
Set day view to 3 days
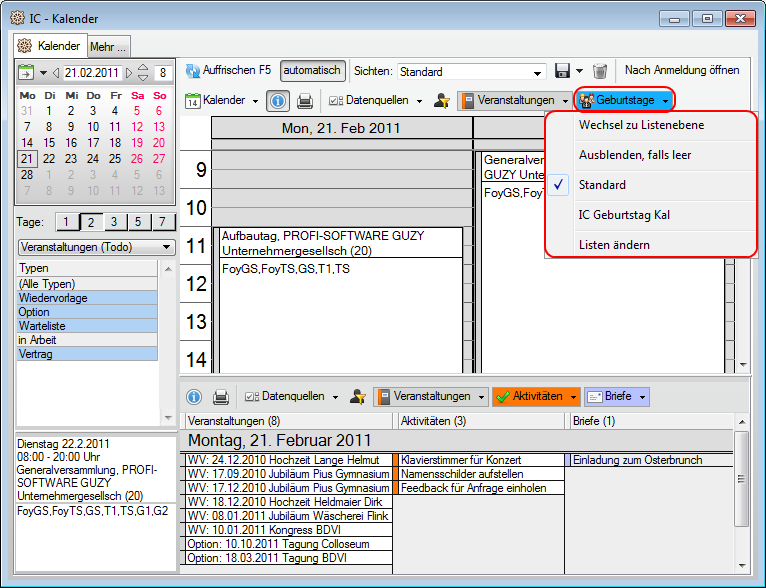(x=113, y=222)
